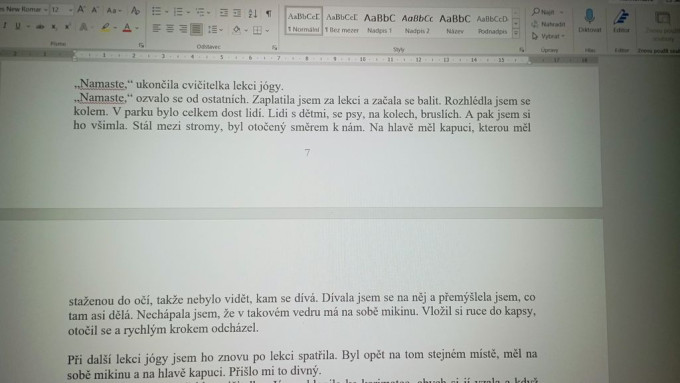This screenshot has height=383, width=680.
Task: Clear all formatting with the eraser icon
Action: [135, 10]
